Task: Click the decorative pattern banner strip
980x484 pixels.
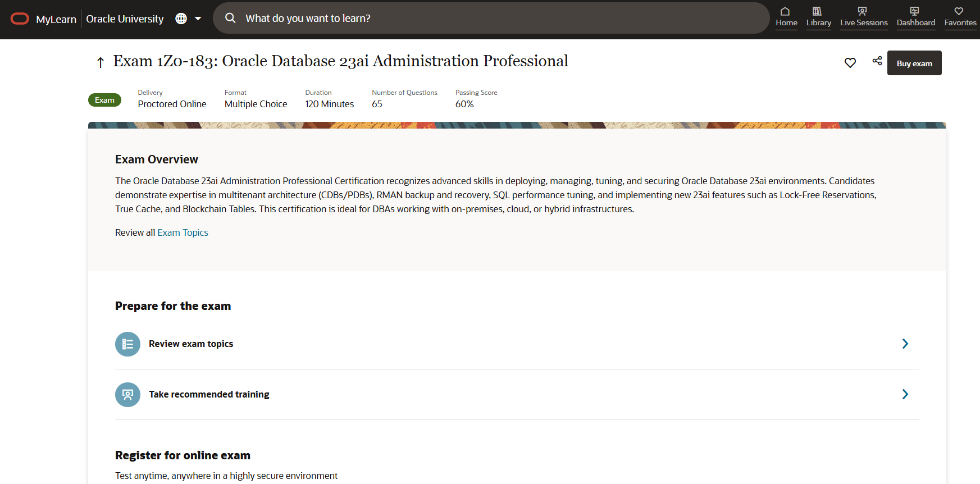Action: point(517,125)
